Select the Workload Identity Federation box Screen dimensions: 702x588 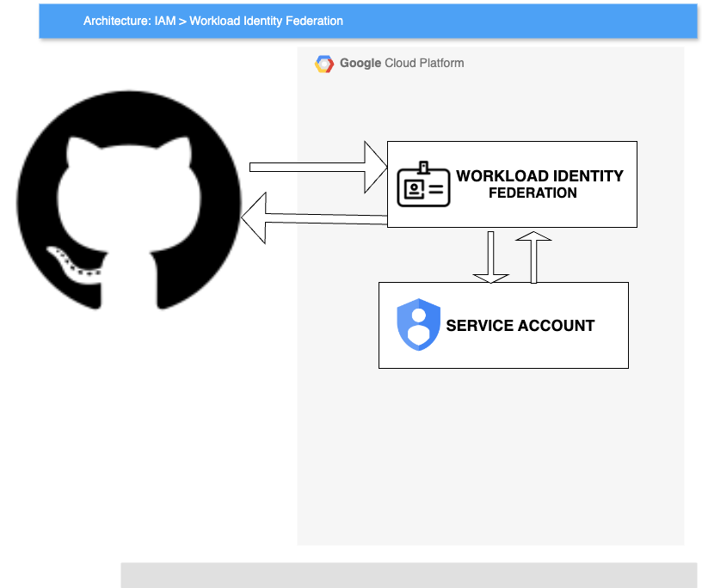click(x=512, y=183)
